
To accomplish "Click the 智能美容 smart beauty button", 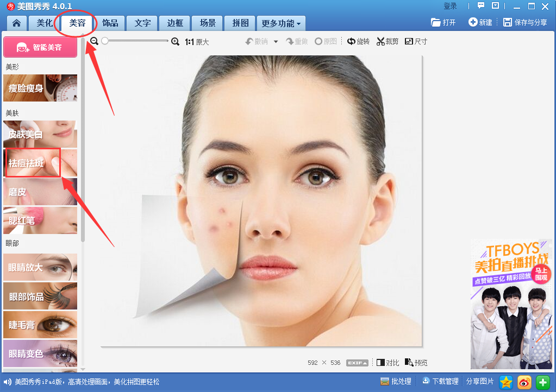I will coord(40,47).
